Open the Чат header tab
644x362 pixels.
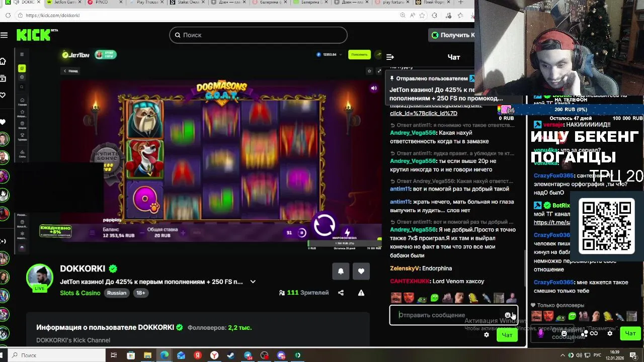tap(454, 57)
